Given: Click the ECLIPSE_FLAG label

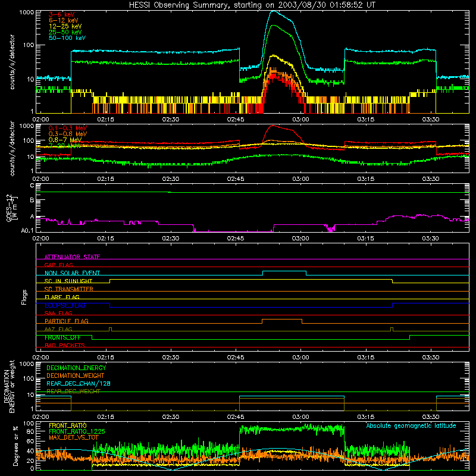Looking at the screenshot, I should click(x=65, y=305).
